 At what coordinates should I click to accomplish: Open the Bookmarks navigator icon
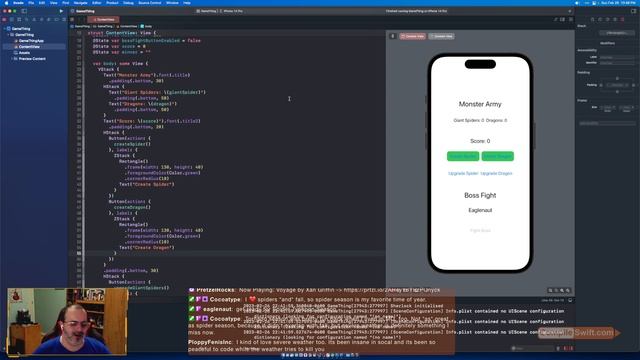pyautogui.click(x=19, y=19)
